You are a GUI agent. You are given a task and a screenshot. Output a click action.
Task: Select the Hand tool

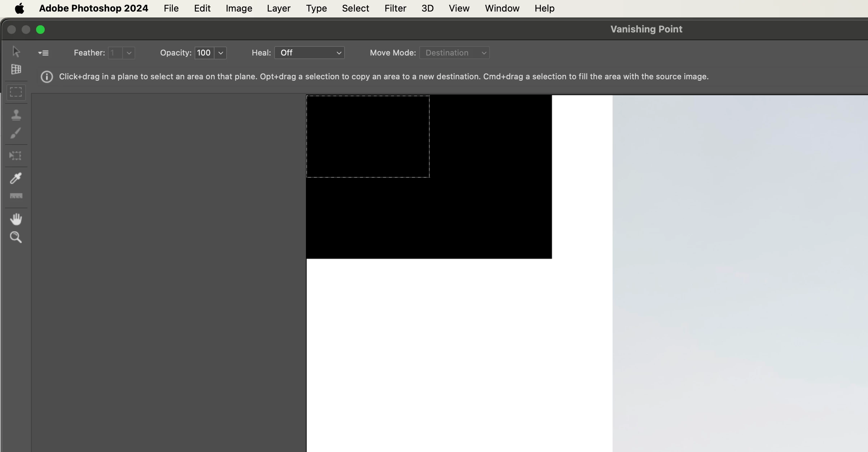click(16, 219)
